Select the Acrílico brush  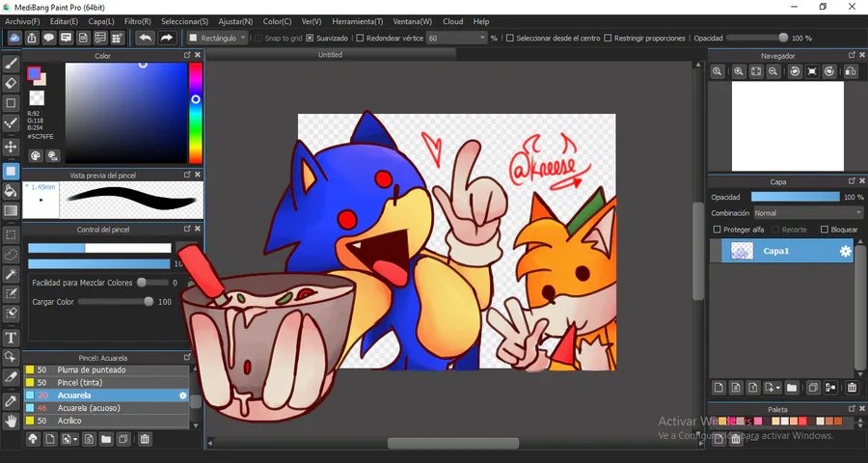point(106,421)
